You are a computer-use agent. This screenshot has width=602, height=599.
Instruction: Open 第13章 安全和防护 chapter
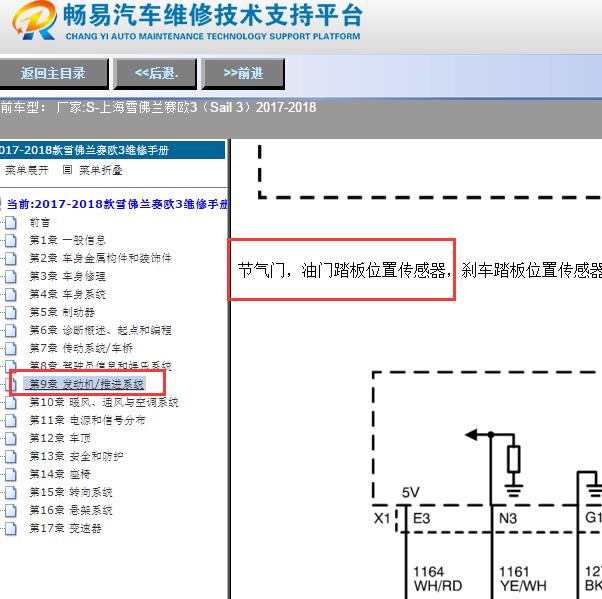(x=76, y=456)
